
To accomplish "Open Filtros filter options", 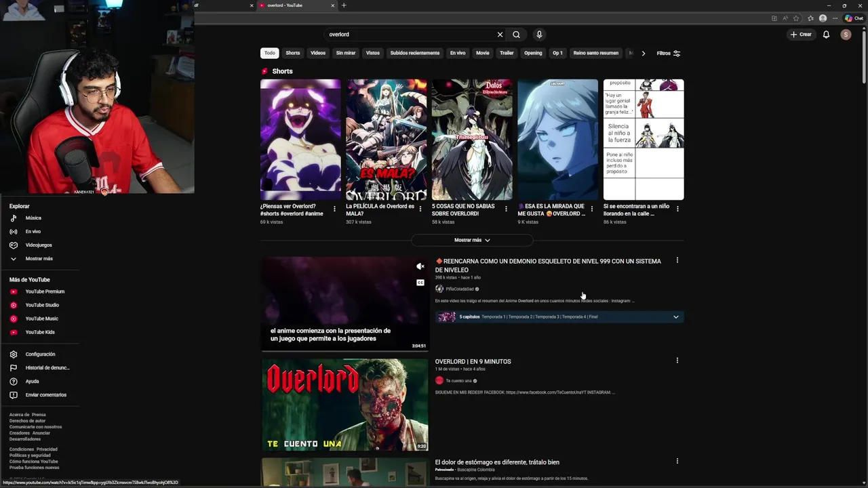I will coord(668,53).
